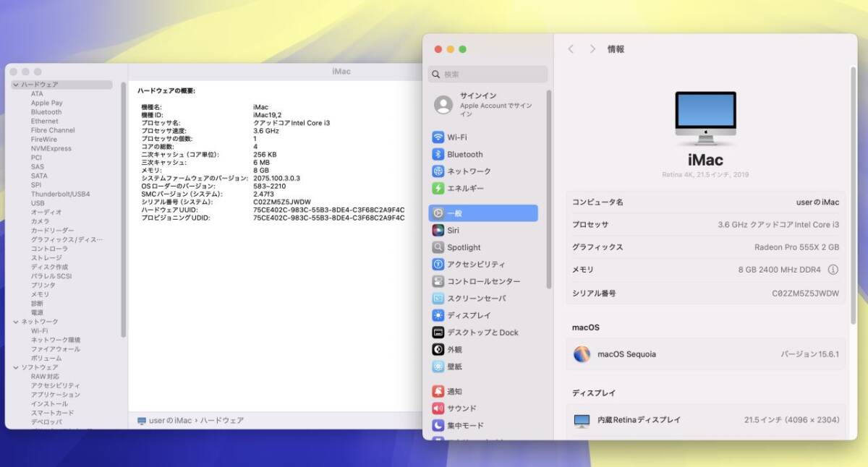Click the Siri icon in sidebar
868x467 pixels.
438,231
